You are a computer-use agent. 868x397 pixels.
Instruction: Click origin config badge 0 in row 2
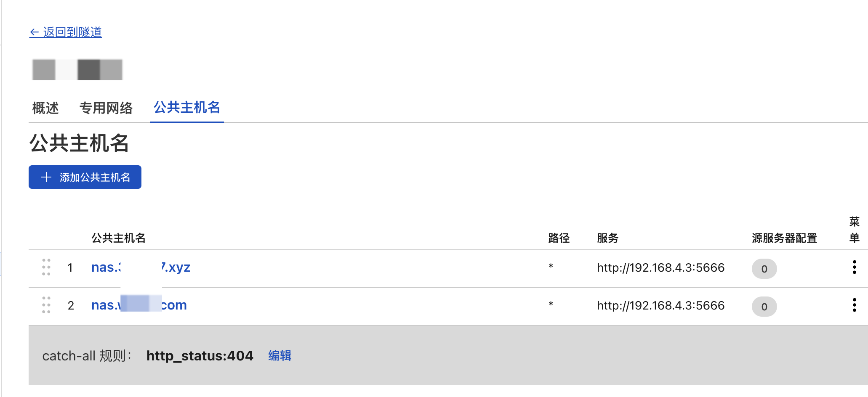764,307
